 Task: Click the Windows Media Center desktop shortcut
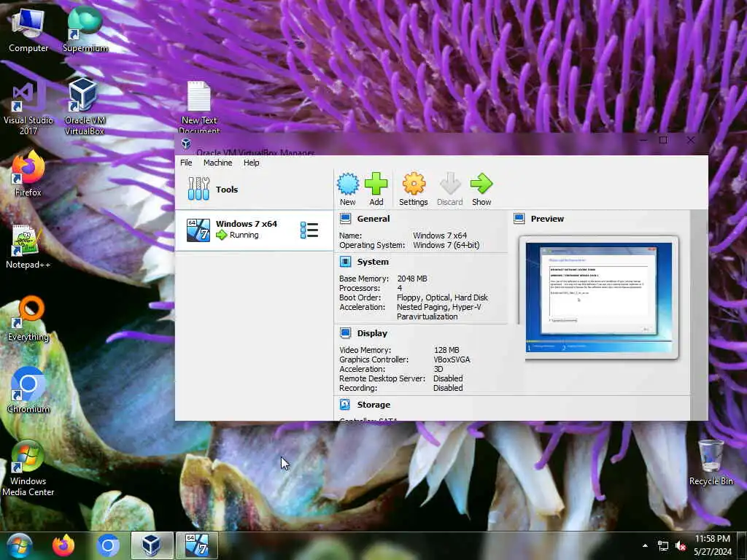[x=28, y=468]
